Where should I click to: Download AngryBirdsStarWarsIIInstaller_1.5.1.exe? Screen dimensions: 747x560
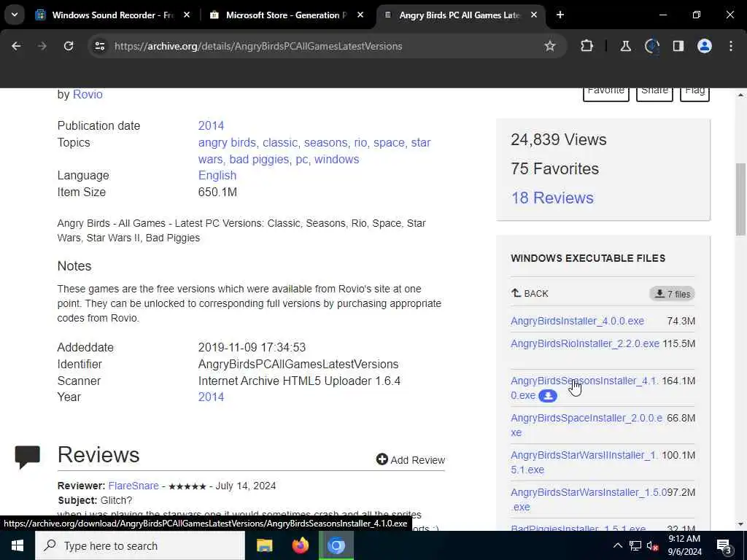[x=584, y=462]
